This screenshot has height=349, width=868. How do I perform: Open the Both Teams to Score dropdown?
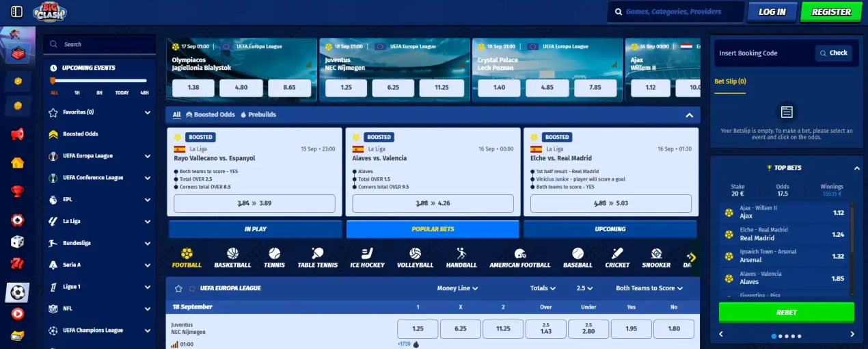click(649, 288)
